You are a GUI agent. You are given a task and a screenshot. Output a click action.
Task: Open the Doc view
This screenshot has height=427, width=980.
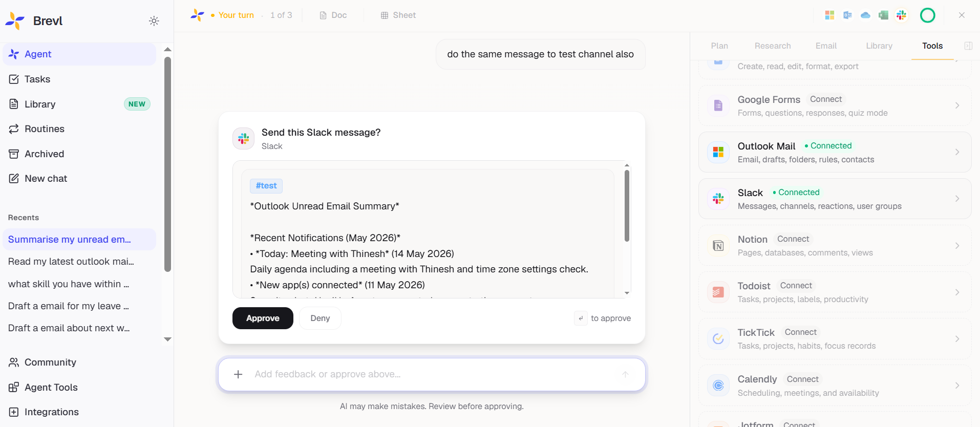click(x=333, y=15)
